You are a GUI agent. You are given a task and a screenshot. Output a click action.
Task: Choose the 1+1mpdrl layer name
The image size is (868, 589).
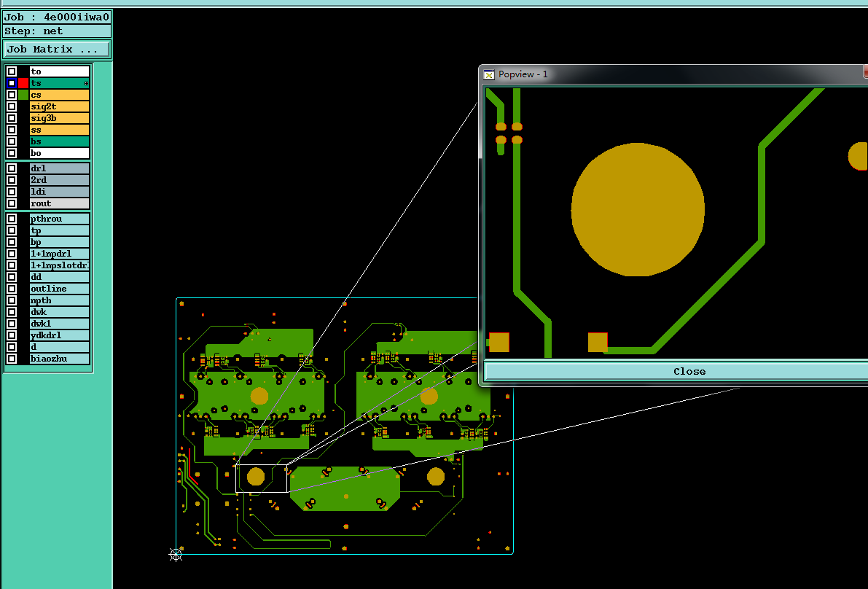pyautogui.click(x=59, y=254)
